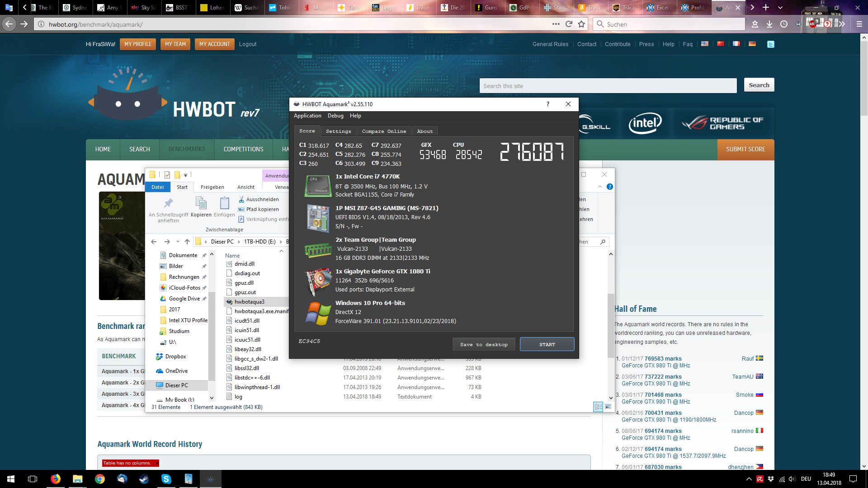Image resolution: width=868 pixels, height=488 pixels.
Task: Open the Application menu in Aquamark
Action: pos(307,116)
